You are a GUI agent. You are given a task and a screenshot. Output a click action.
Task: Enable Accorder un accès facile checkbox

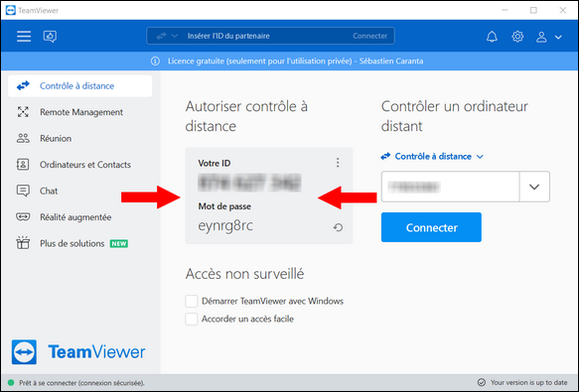[192, 319]
